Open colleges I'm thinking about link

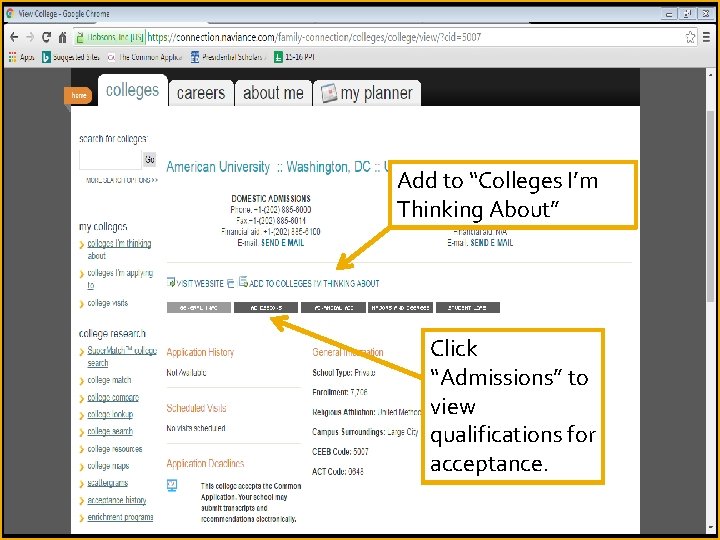pos(119,249)
